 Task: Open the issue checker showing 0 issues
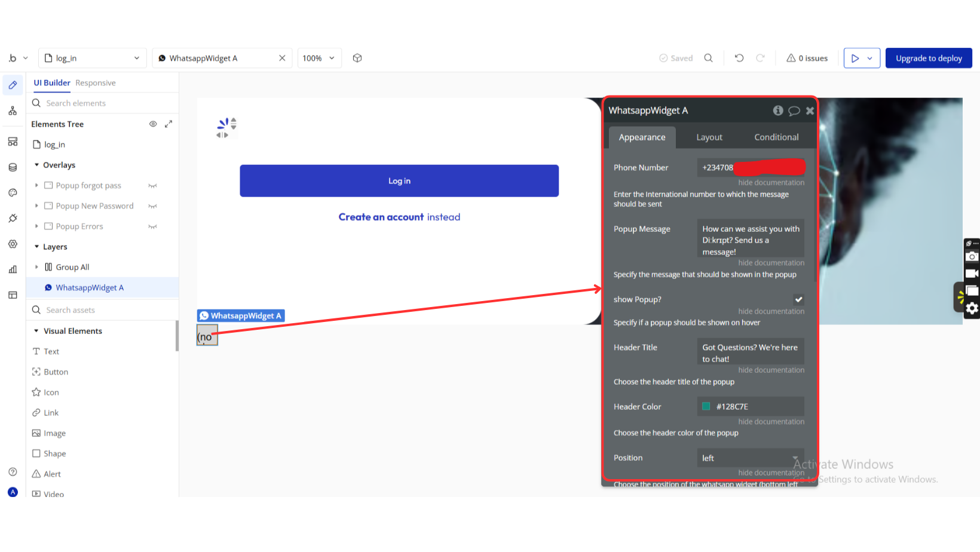tap(807, 58)
